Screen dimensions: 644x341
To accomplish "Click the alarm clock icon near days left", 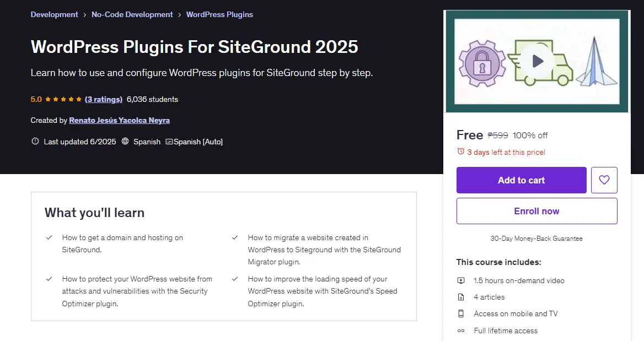I will point(461,151).
